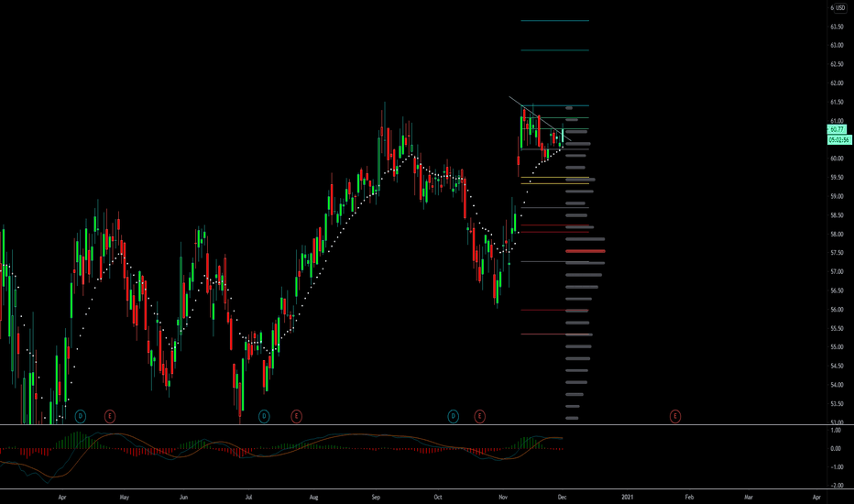Click the earnings marker just before Nov
Viewport: 854px width, 504px height.
479,416
